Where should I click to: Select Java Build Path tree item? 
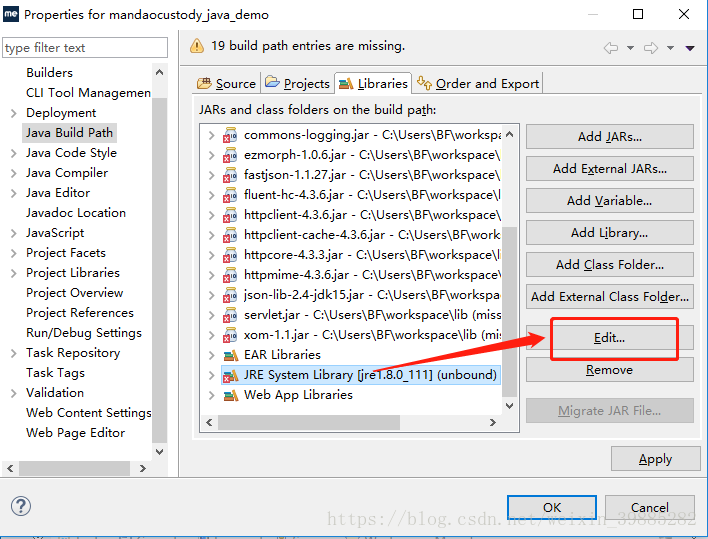69,133
